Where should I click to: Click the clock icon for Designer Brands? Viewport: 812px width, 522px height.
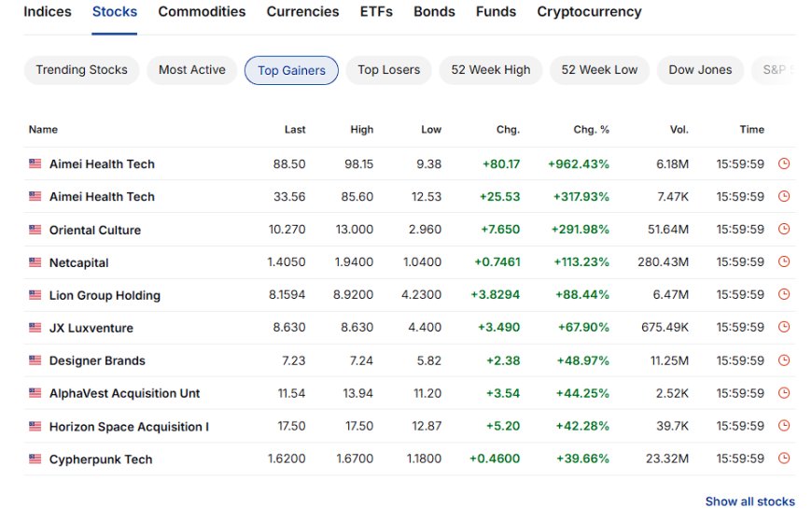784,360
